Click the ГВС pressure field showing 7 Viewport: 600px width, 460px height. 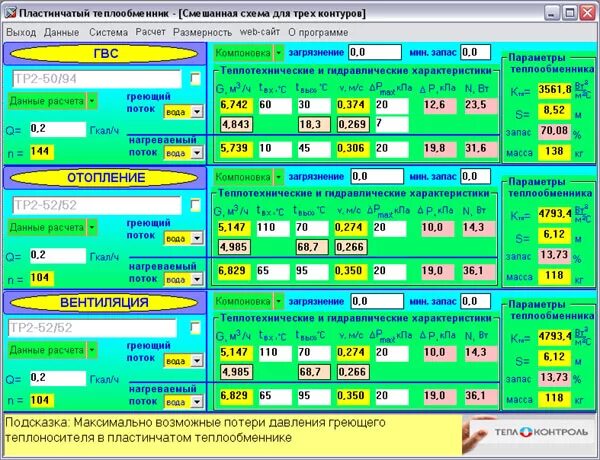tap(392, 124)
